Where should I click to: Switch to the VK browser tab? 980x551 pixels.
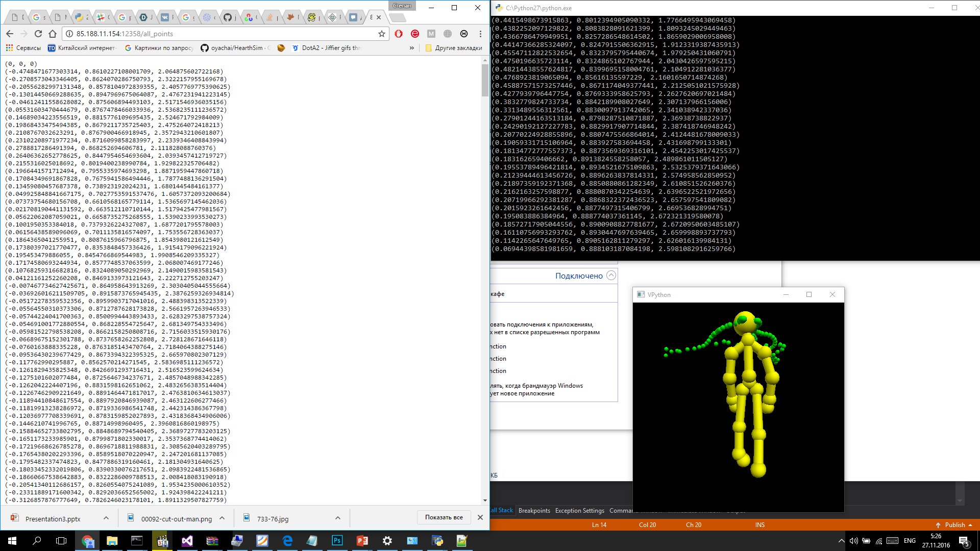coord(164,17)
